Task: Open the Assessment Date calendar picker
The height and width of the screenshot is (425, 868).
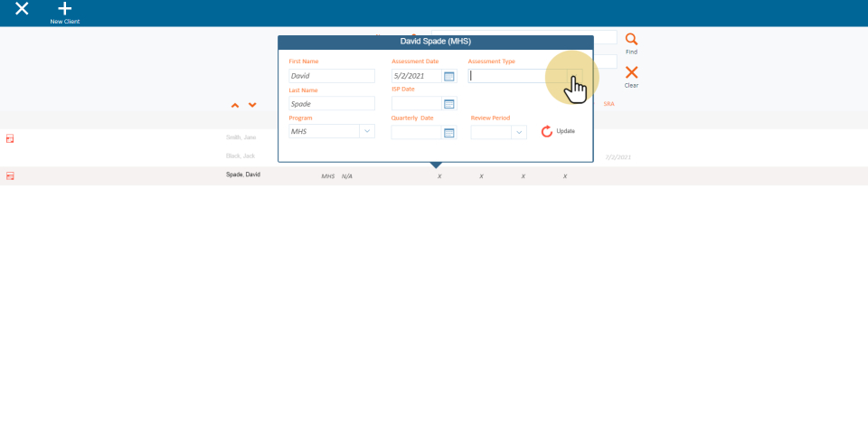Action: [448, 76]
